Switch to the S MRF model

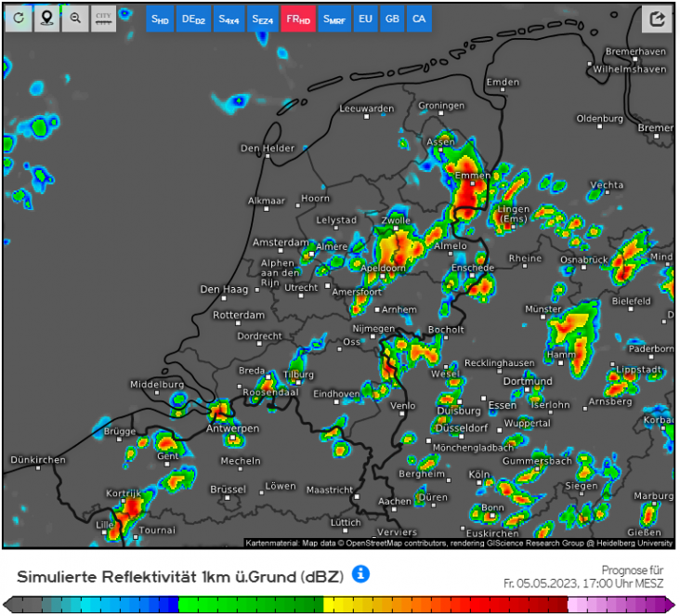[x=333, y=19]
